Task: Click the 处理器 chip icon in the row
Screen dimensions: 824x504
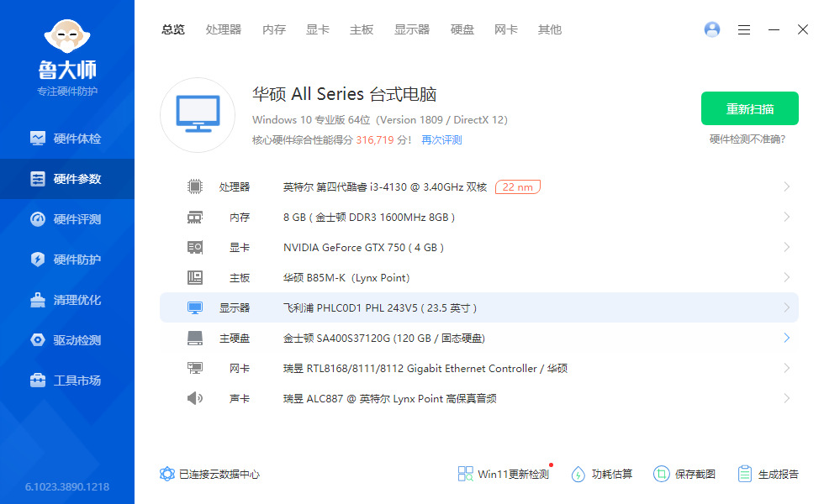Action: (x=195, y=186)
